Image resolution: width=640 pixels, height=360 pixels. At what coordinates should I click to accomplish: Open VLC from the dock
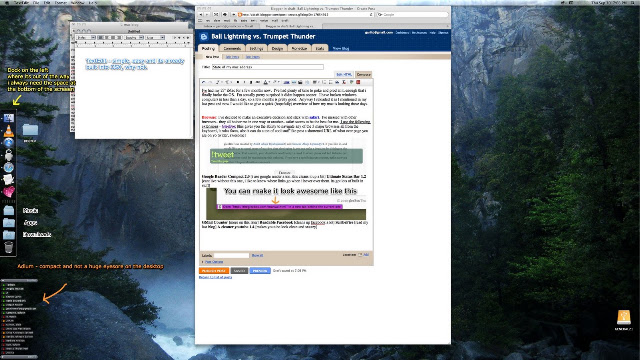[x=9, y=131]
